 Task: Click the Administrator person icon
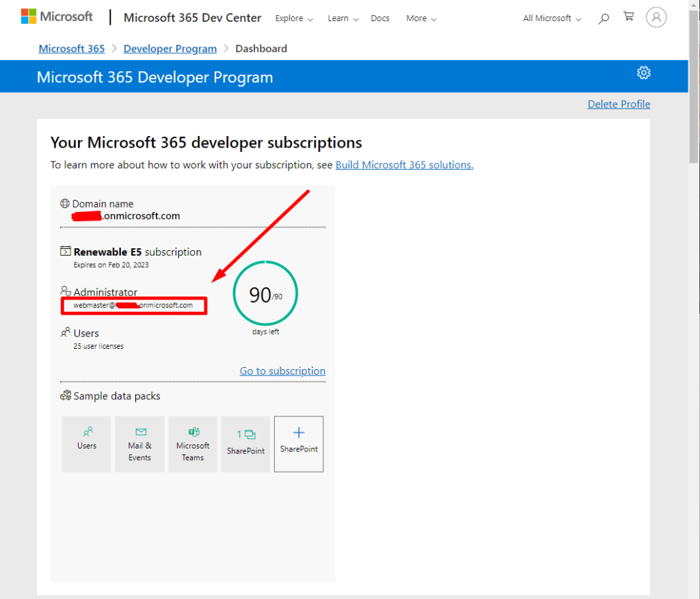(x=66, y=291)
